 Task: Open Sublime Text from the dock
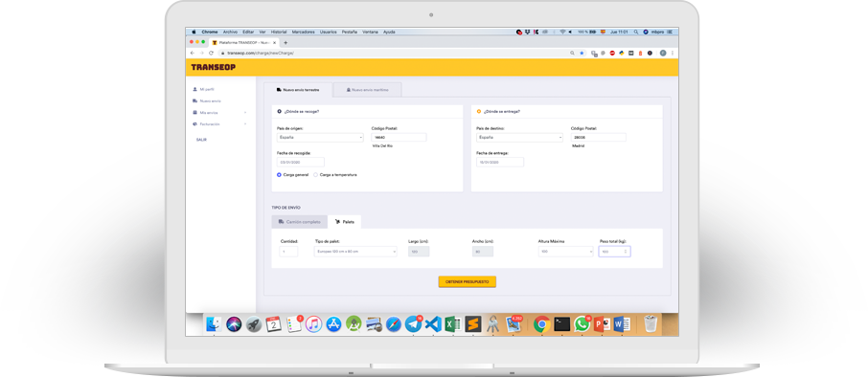point(472,324)
